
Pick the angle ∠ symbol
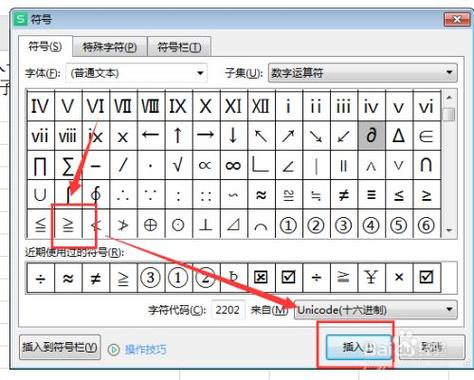(x=288, y=165)
